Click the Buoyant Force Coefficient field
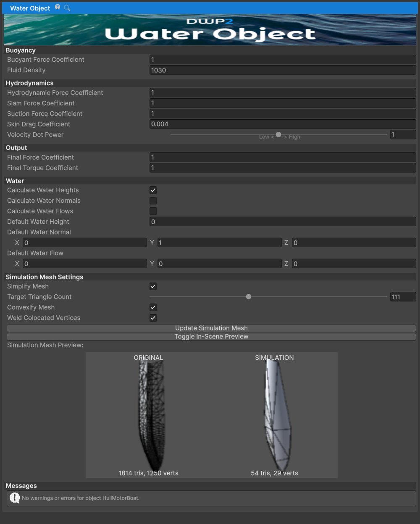The width and height of the screenshot is (420, 524). click(283, 60)
